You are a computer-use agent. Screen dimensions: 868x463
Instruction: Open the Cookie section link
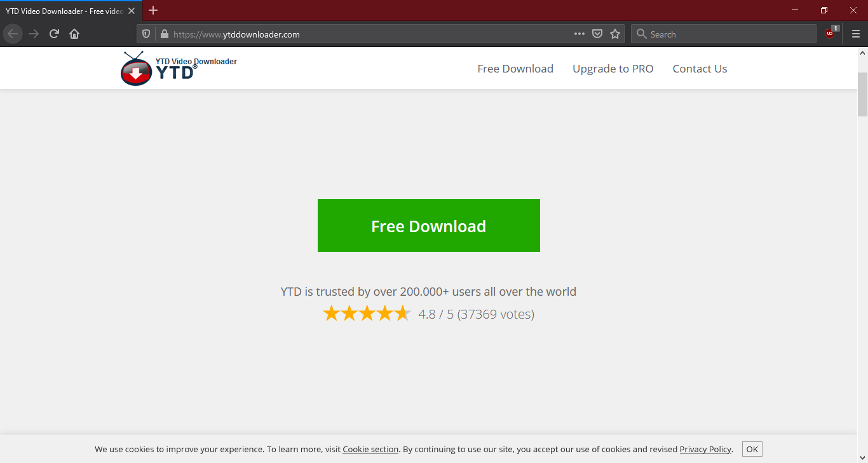click(x=370, y=448)
